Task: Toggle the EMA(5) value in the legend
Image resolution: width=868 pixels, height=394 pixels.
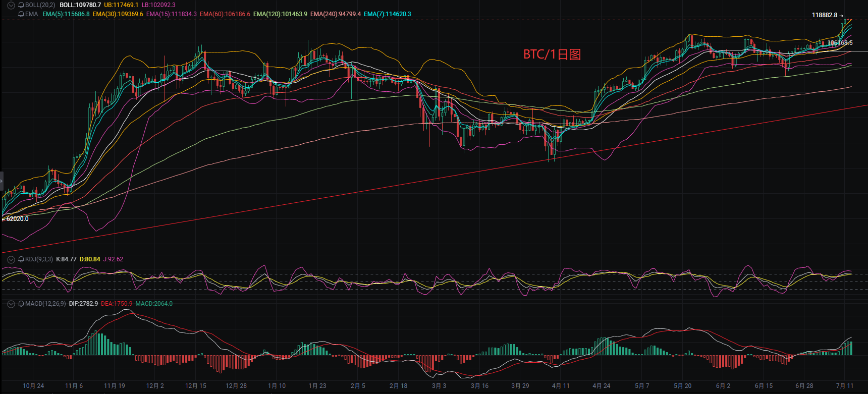Action: [66, 14]
